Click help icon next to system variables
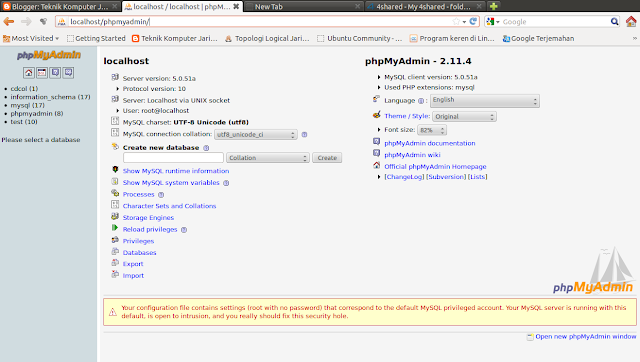Screen dimensions: 640x362 [x=226, y=183]
